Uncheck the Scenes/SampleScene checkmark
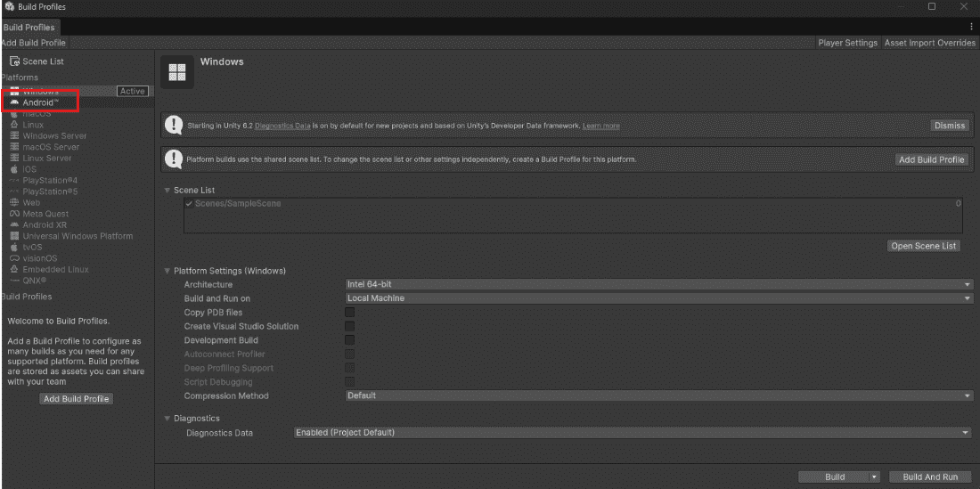The width and height of the screenshot is (980, 489). 190,204
